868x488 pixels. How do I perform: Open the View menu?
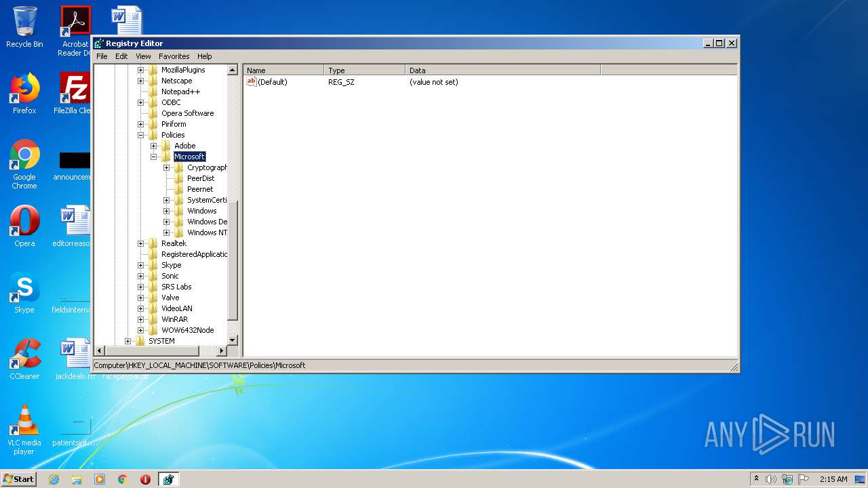coord(143,56)
